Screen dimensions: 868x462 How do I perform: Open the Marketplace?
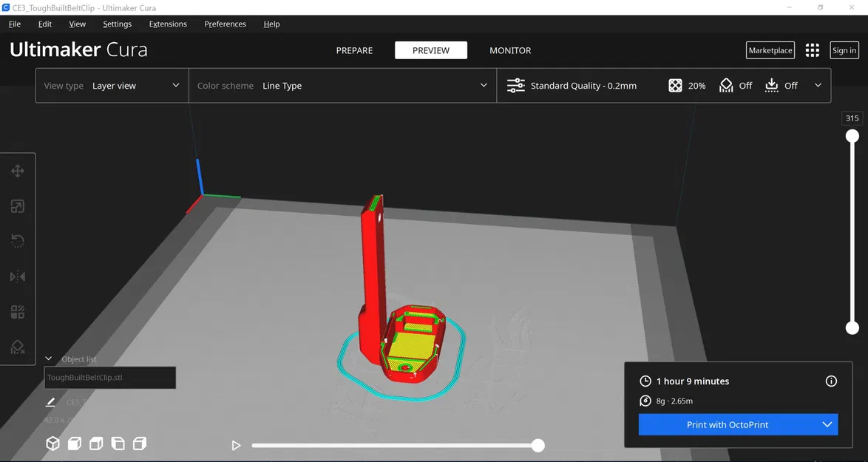point(770,50)
